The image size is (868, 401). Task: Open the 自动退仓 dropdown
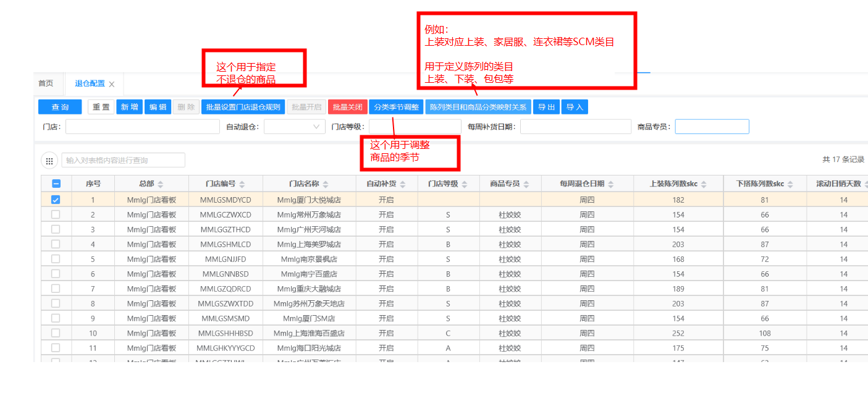pos(295,127)
